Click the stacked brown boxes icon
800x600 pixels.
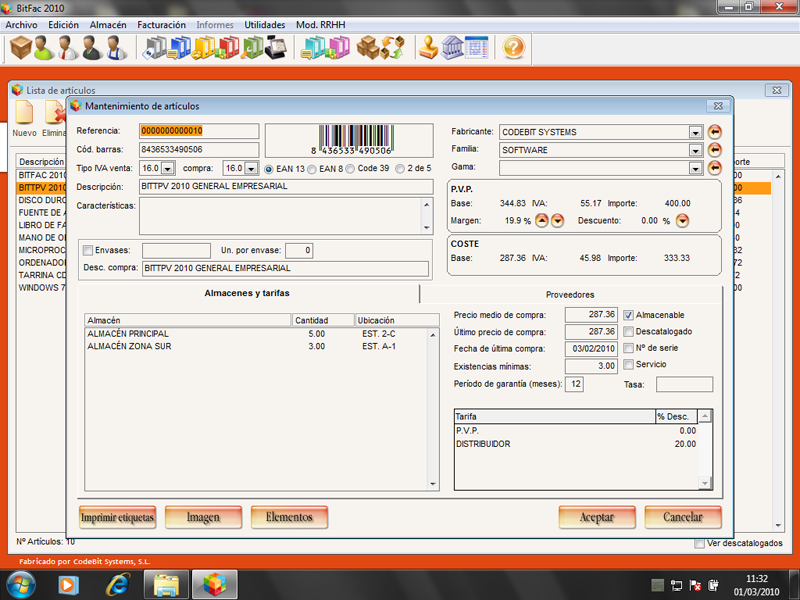368,48
